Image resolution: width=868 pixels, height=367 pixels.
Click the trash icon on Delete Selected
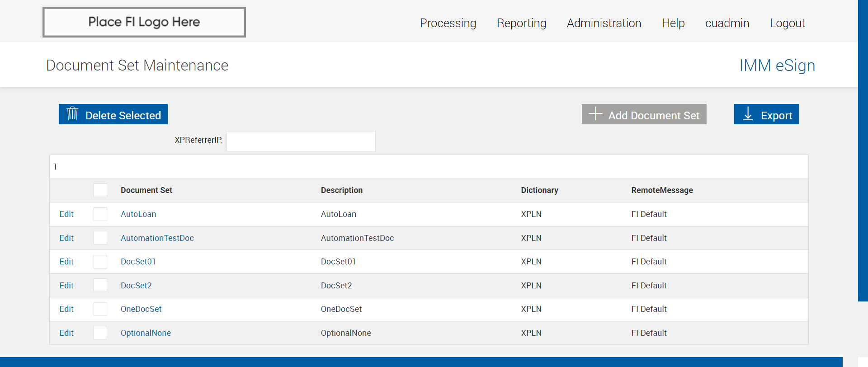(x=72, y=114)
